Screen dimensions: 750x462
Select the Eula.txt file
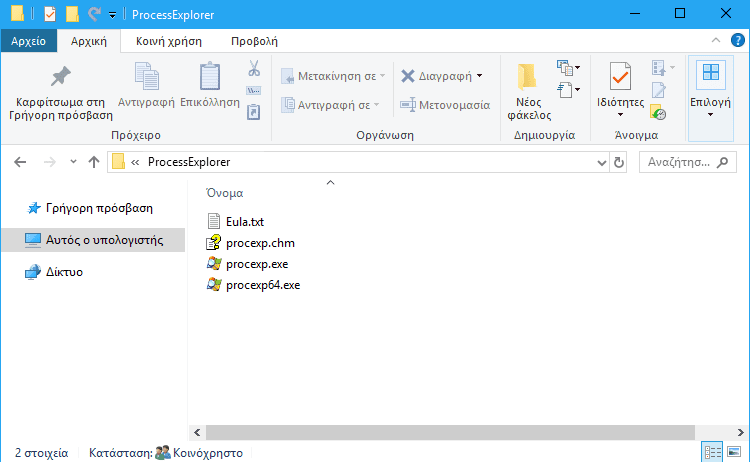pos(235,222)
